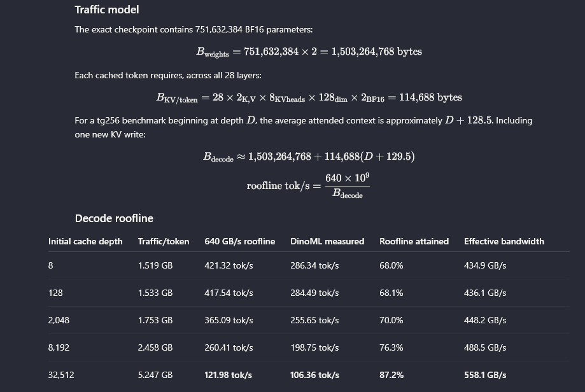
Task: Select the Initial cache depth column header
Action: [x=85, y=241]
